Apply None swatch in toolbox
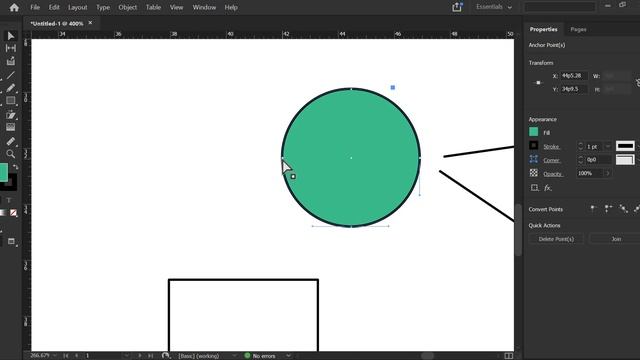Screen dimensions: 640x360 (x=13, y=213)
